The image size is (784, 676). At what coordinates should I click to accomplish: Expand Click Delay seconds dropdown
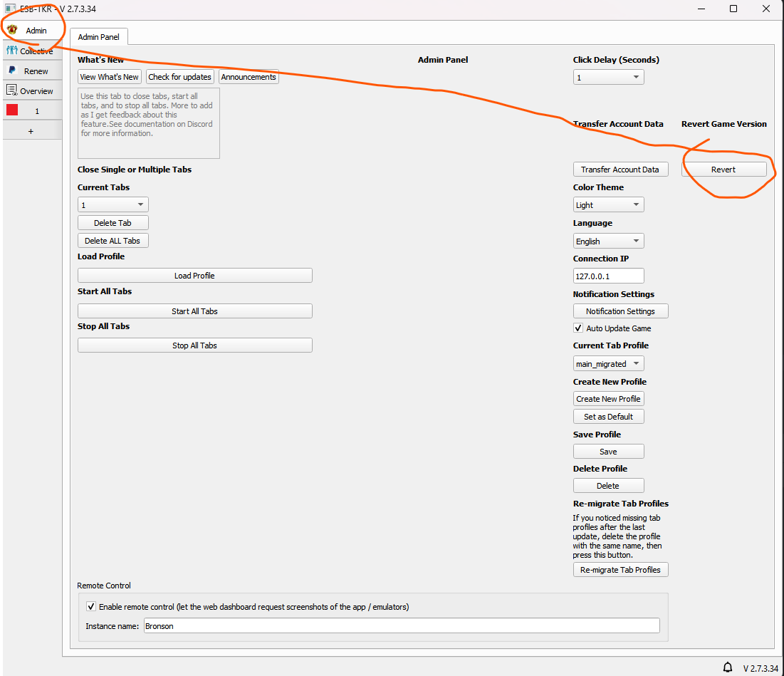[x=608, y=78]
